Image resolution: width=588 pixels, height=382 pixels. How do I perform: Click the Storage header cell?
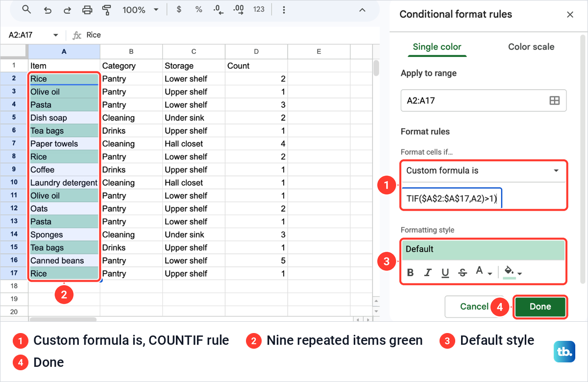coord(194,66)
